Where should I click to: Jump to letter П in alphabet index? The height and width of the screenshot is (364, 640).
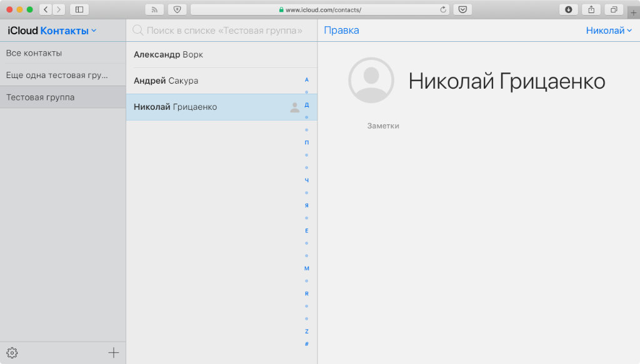[x=306, y=142]
